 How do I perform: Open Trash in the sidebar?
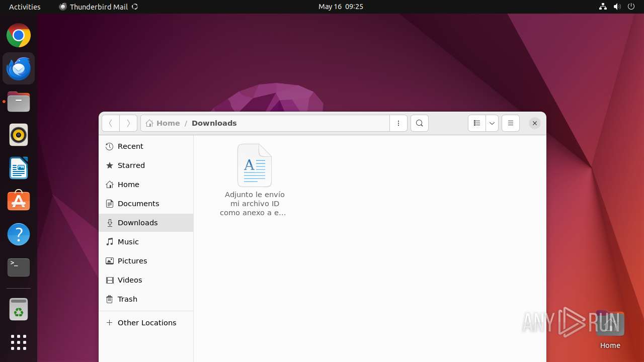tap(146, 299)
